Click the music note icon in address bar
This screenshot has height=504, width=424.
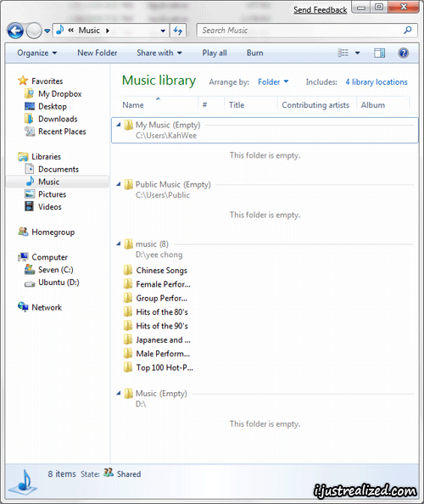[59, 30]
